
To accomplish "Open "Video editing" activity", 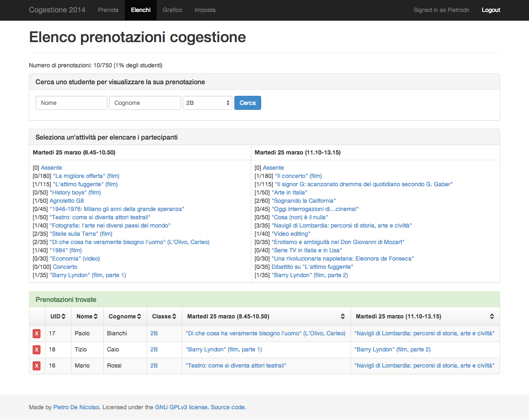I will coord(291,234).
